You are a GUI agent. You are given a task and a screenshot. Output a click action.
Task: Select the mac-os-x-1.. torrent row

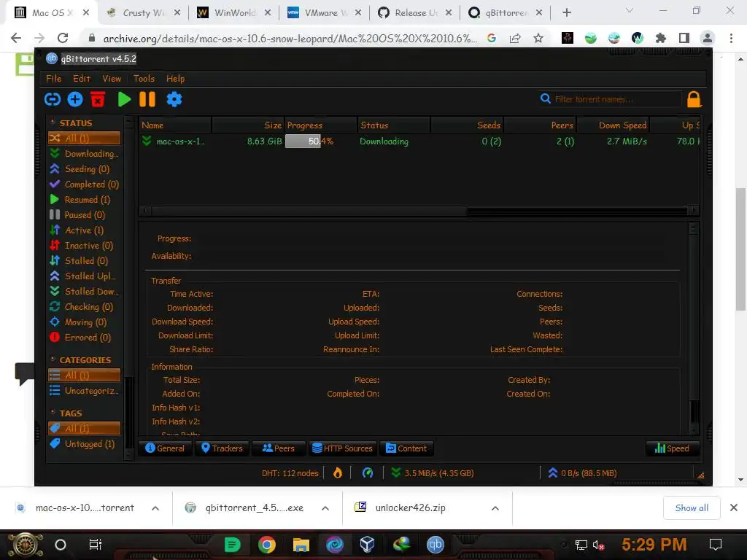419,141
